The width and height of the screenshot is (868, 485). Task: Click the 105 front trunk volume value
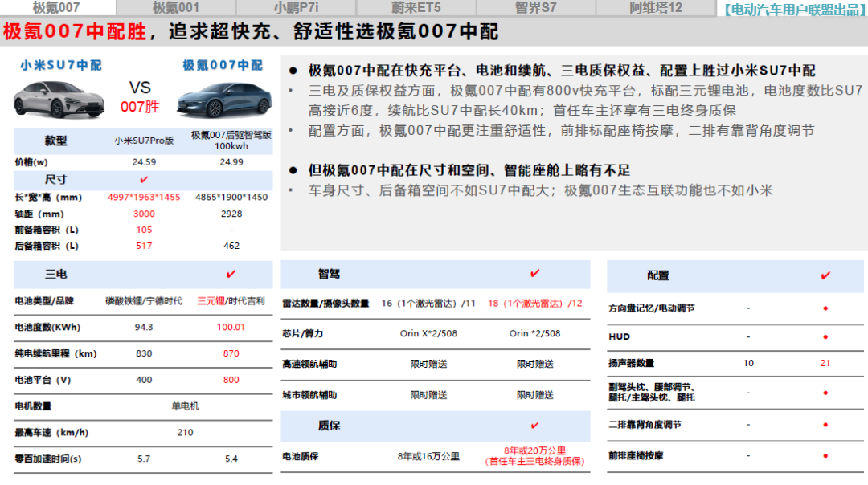144,230
